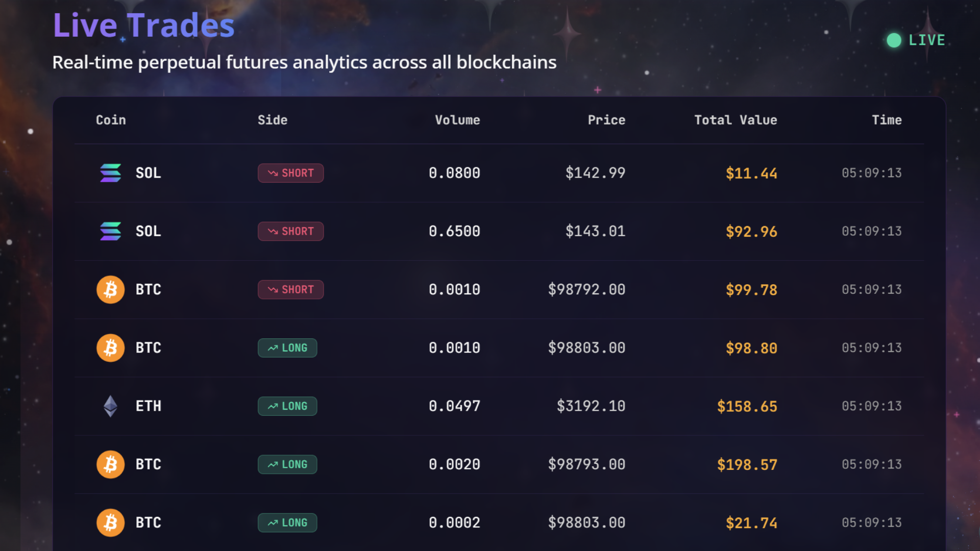Sort by the Coin column header
This screenshot has height=551, width=980.
(111, 120)
